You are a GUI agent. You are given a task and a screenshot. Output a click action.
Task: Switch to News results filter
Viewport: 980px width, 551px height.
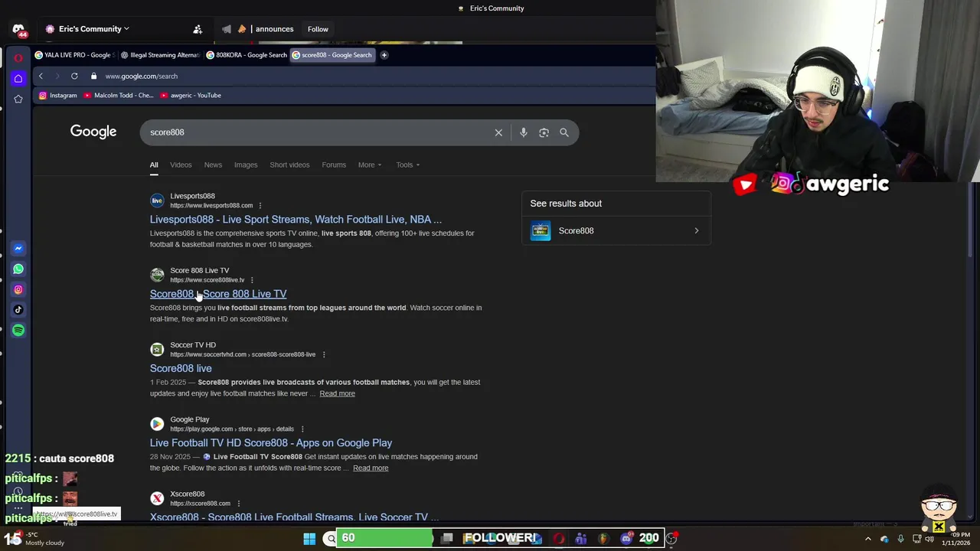click(x=213, y=165)
